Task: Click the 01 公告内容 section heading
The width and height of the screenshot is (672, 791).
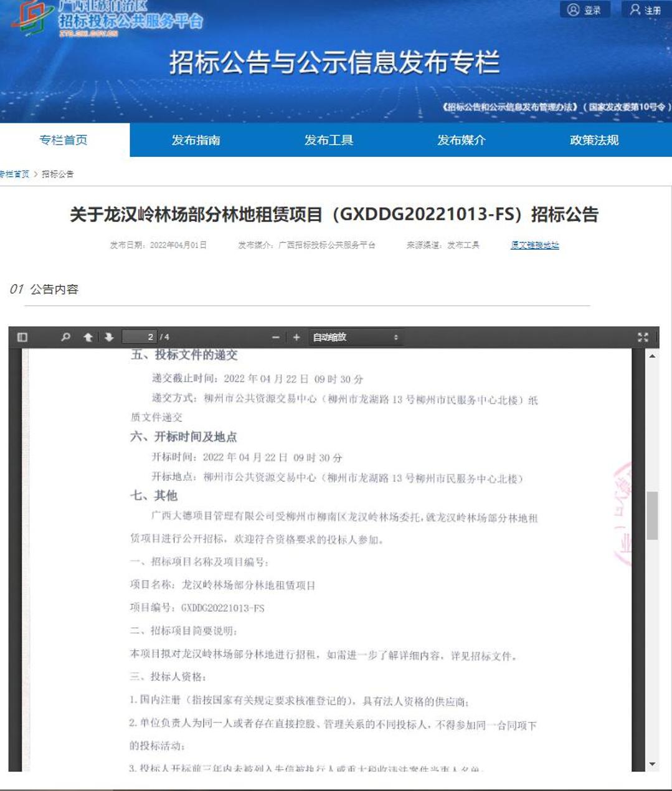Action: (44, 289)
